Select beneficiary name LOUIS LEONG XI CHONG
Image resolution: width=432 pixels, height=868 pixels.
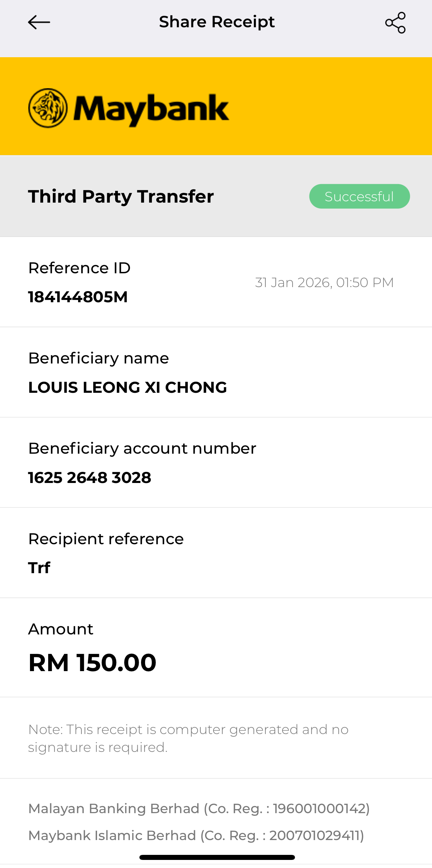(127, 387)
